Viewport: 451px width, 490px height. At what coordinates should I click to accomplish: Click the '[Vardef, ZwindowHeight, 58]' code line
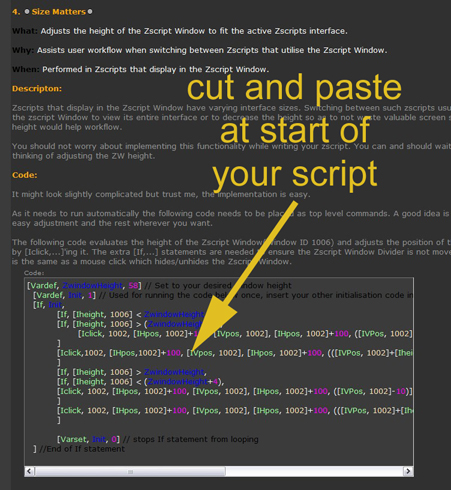159,286
